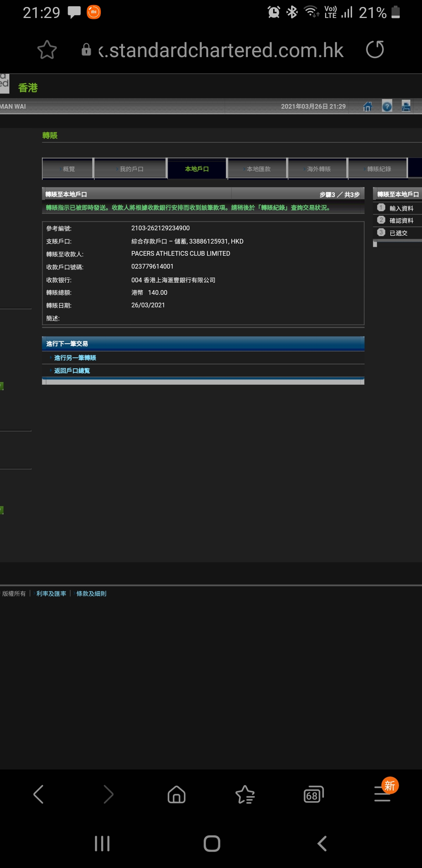Open the help question mark icon
Screen dimensions: 422x868
pos(387,106)
